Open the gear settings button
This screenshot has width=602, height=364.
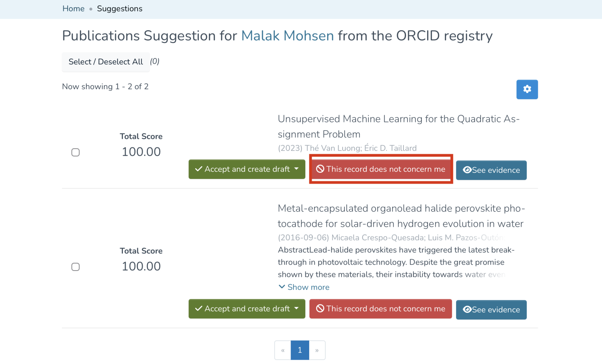coord(527,89)
